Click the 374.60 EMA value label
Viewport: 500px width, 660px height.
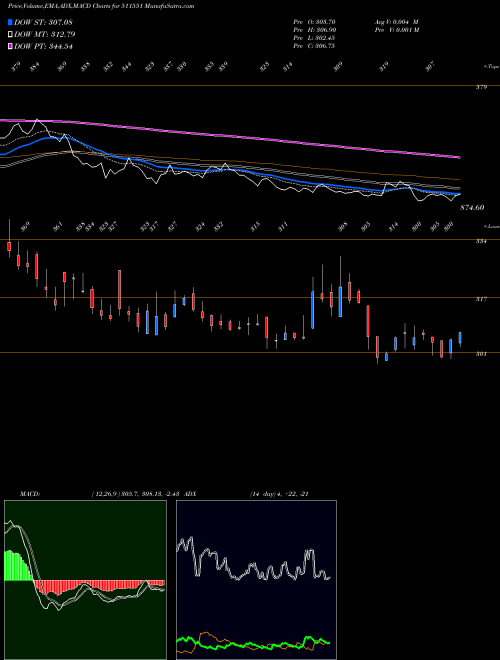[472, 208]
